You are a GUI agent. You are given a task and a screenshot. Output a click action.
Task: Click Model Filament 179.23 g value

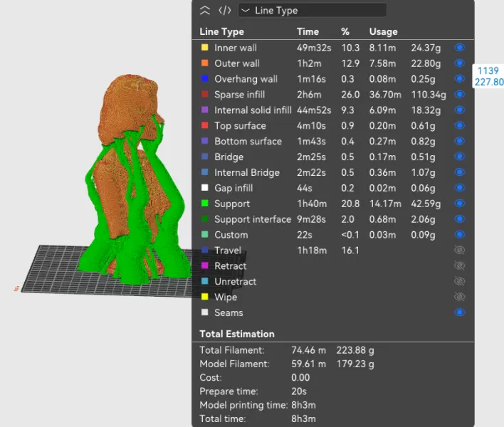click(x=355, y=364)
